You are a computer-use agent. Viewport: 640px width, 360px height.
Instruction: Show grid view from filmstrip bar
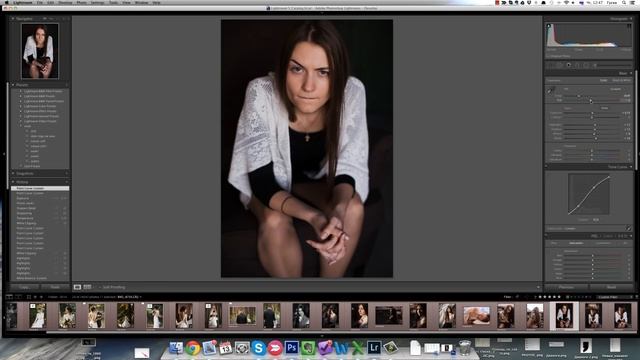click(x=29, y=297)
